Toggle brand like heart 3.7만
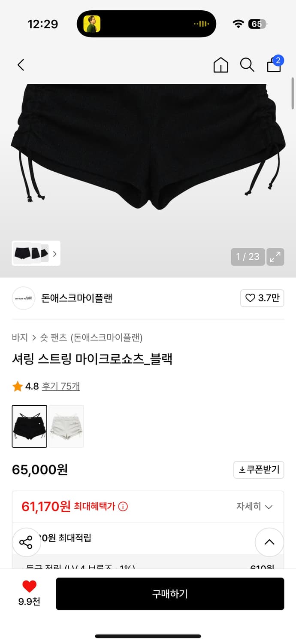 pos(262,298)
